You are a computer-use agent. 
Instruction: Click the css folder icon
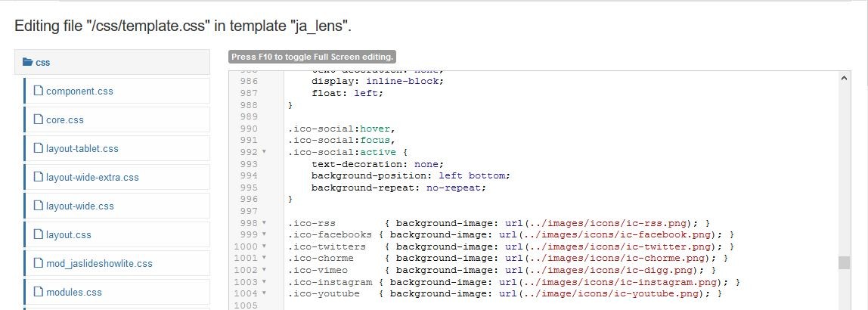(x=29, y=63)
